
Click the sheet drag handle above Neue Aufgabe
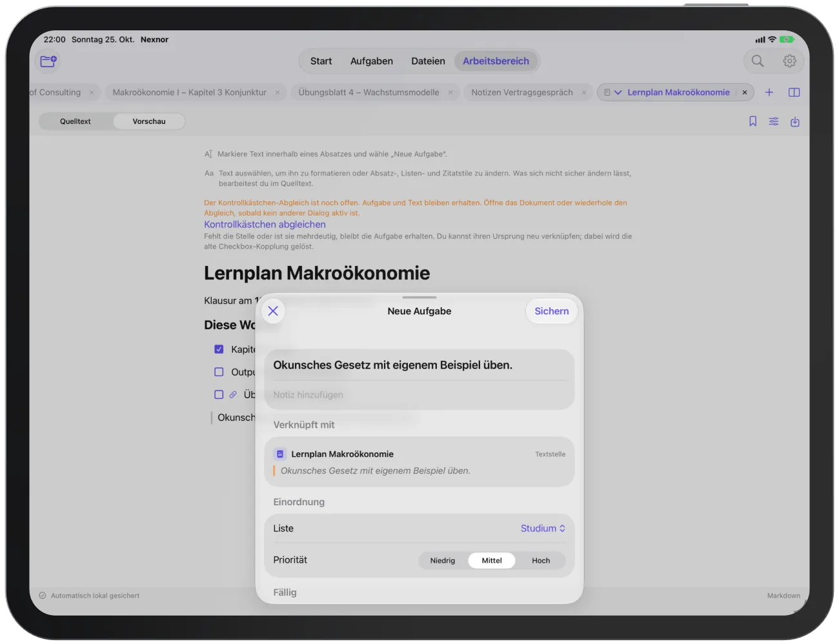coord(419,297)
